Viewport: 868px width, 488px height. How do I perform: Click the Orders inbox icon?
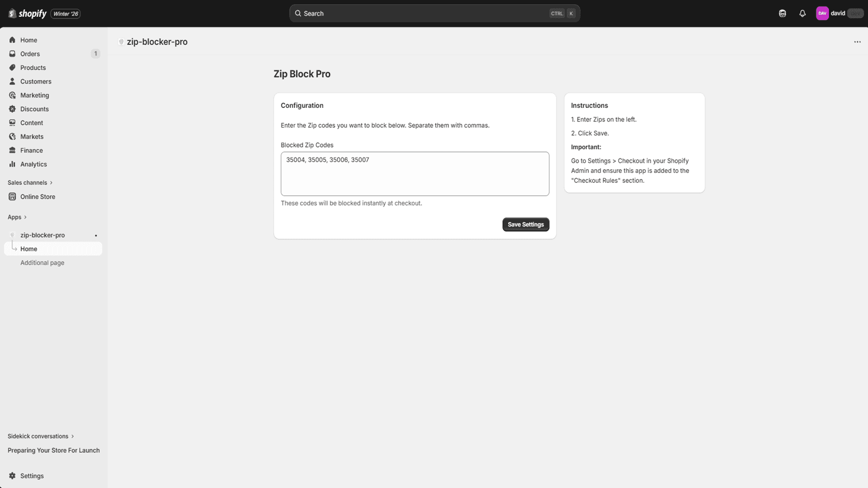(12, 54)
